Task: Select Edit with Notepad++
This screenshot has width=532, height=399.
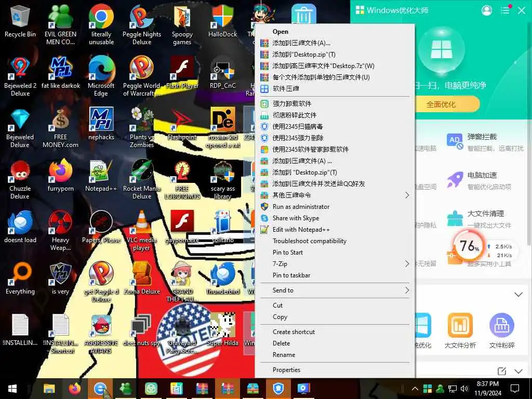Action: [335, 229]
